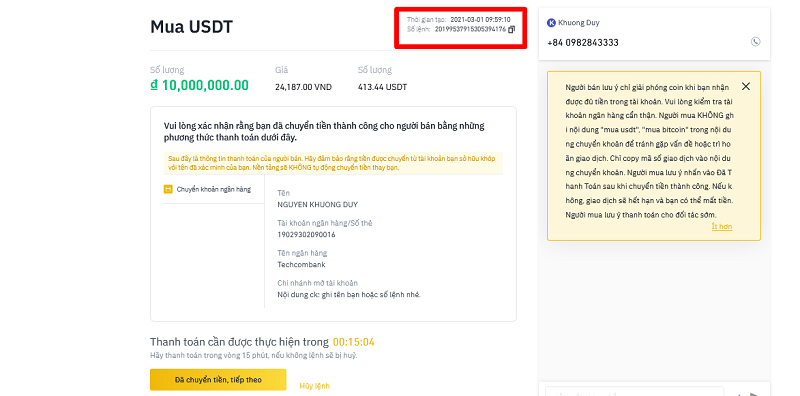The width and height of the screenshot is (800, 396).
Task: Select the phone number +84 0982843333
Action: pos(583,43)
